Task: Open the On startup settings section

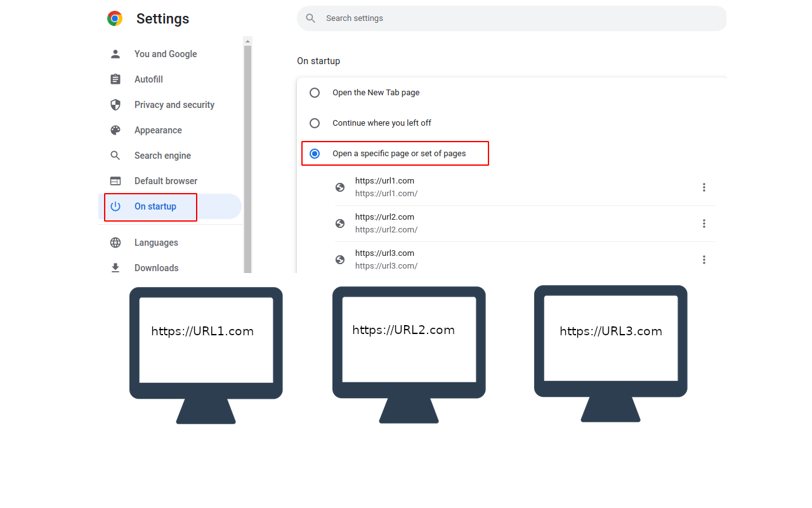Action: click(x=155, y=206)
